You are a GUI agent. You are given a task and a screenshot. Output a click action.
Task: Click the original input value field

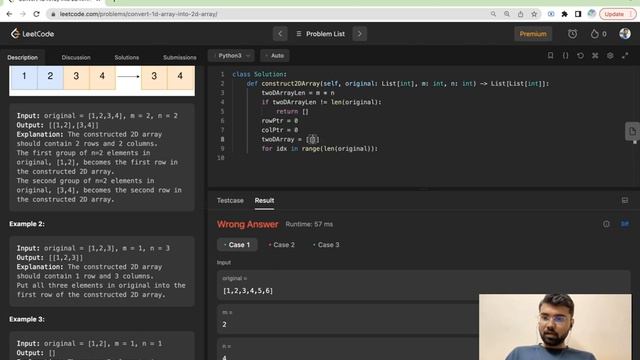point(424,285)
